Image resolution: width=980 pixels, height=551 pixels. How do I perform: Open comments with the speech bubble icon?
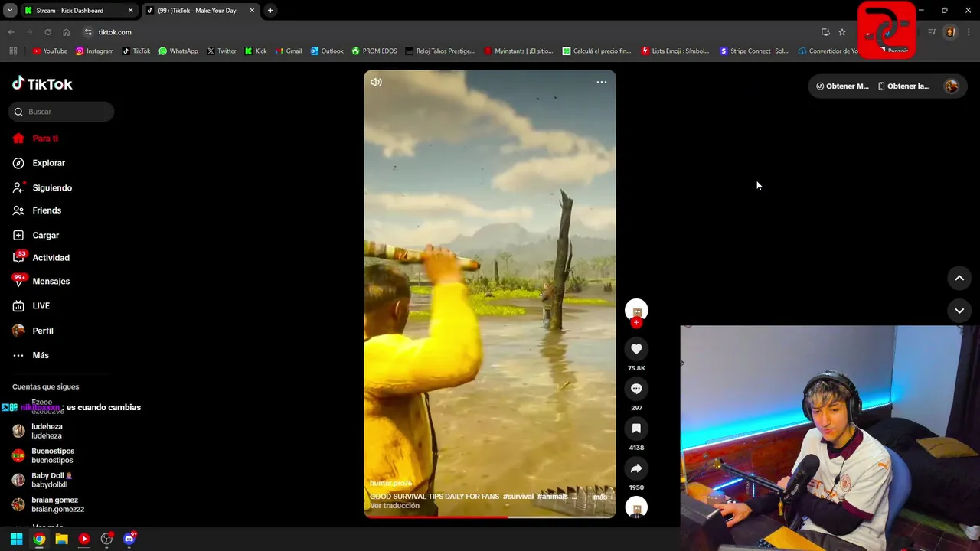pyautogui.click(x=636, y=389)
